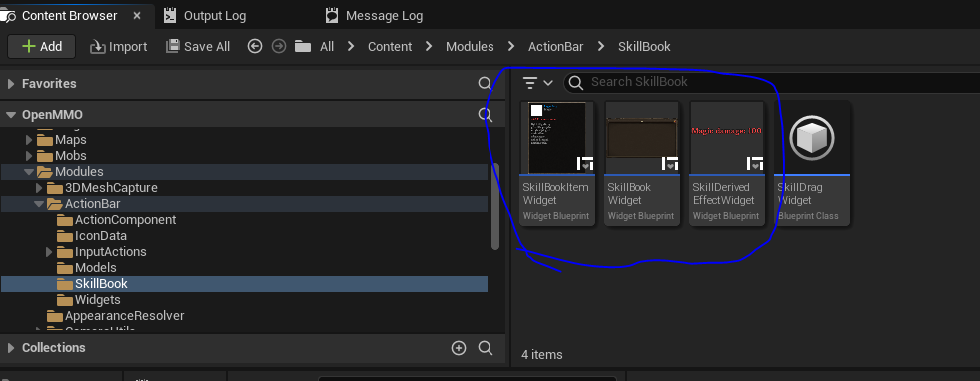Switch to the Message Log tab
Screen dimensions: 980x381
click(374, 16)
